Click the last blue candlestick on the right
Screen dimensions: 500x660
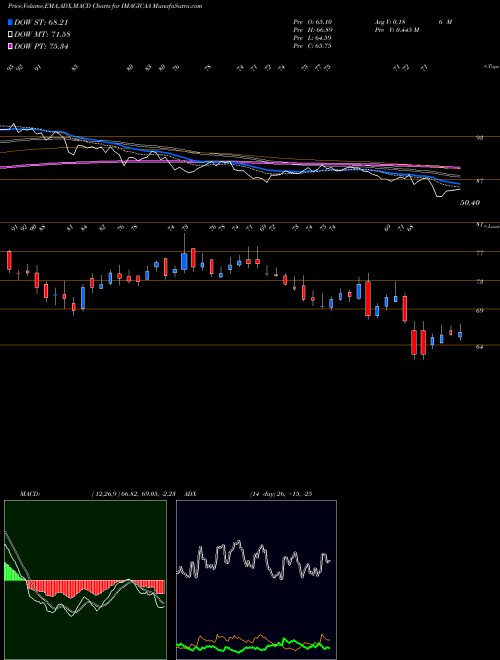click(x=460, y=335)
